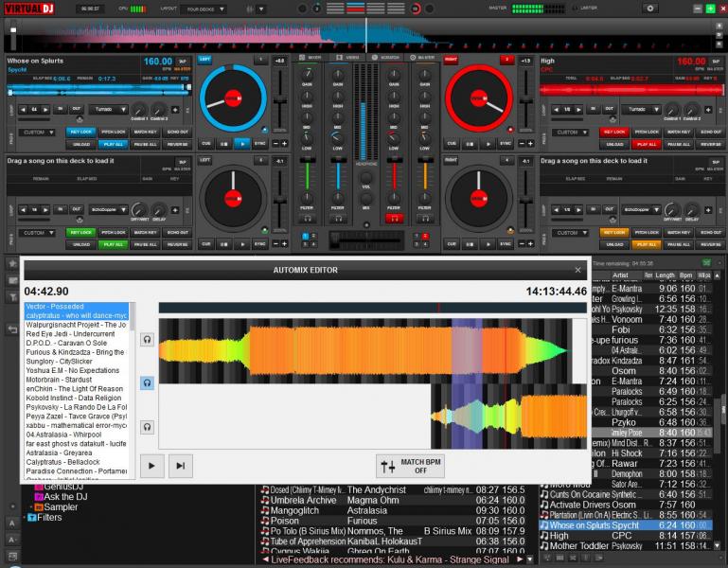Enable headphone cue on green mixer channel
Image resolution: width=728 pixels, height=568 pixels.
coord(307,219)
